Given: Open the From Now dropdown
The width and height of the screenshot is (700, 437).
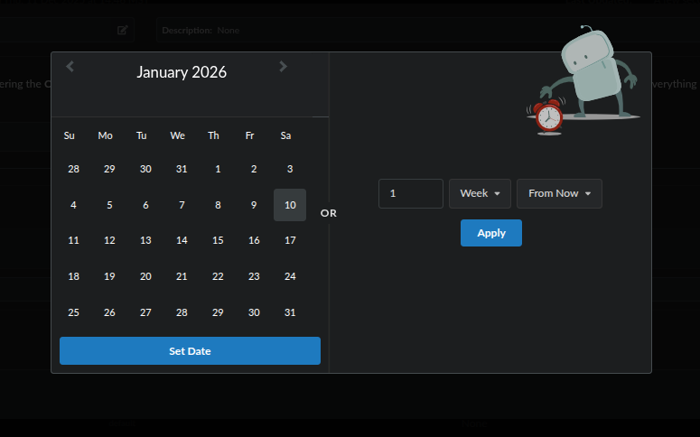Looking at the screenshot, I should pos(559,193).
